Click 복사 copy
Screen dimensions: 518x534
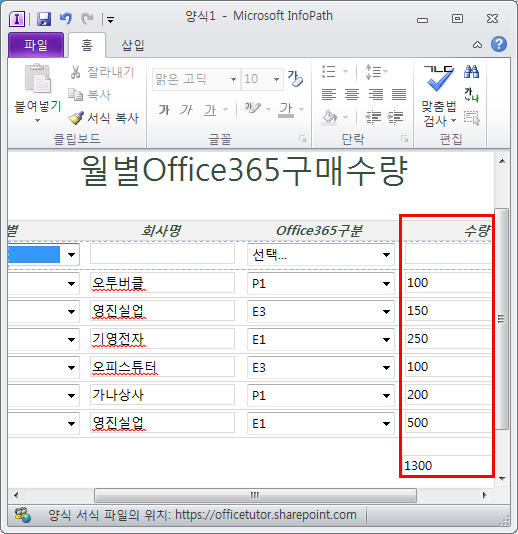pos(90,95)
